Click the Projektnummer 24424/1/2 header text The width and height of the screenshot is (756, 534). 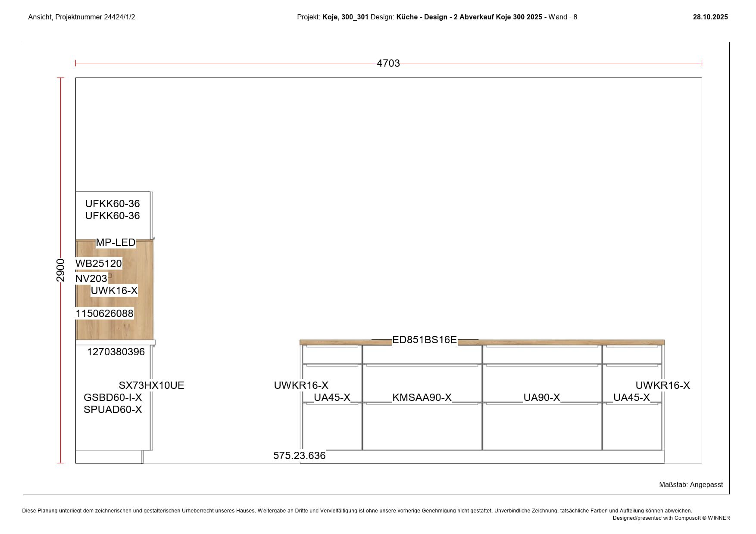(81, 17)
